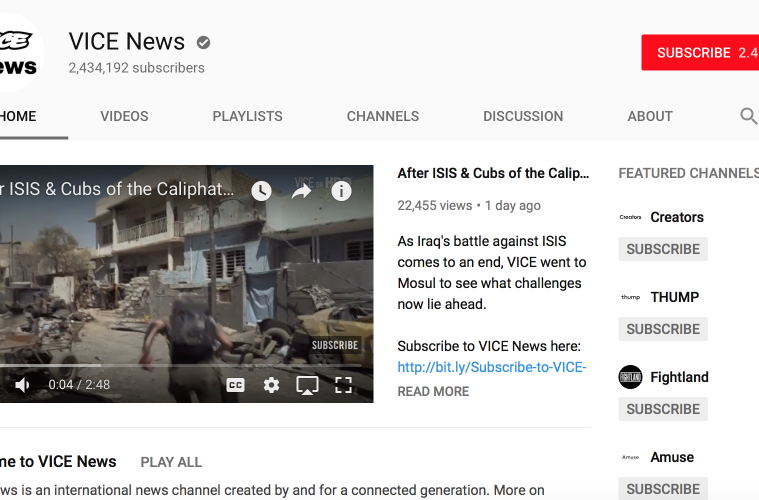Click PLAY ALL for the playlist
This screenshot has width=759, height=500.
[171, 462]
